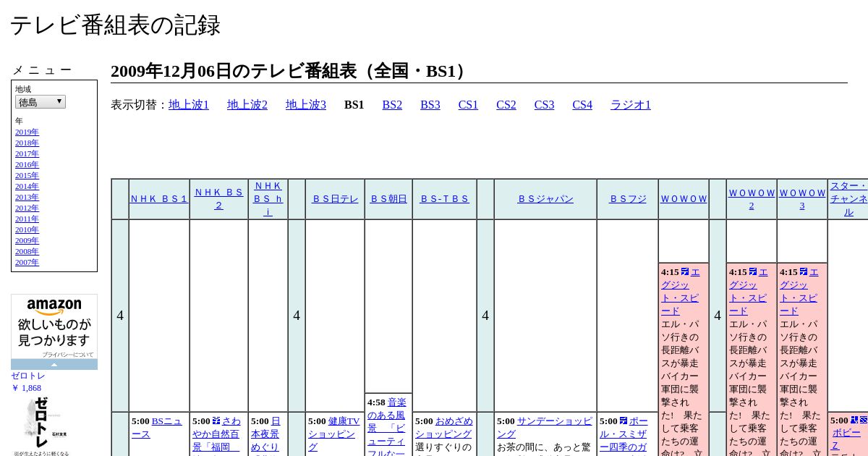Open the ＢＳジャパン channel header link
The height and width of the screenshot is (456, 868).
(545, 199)
